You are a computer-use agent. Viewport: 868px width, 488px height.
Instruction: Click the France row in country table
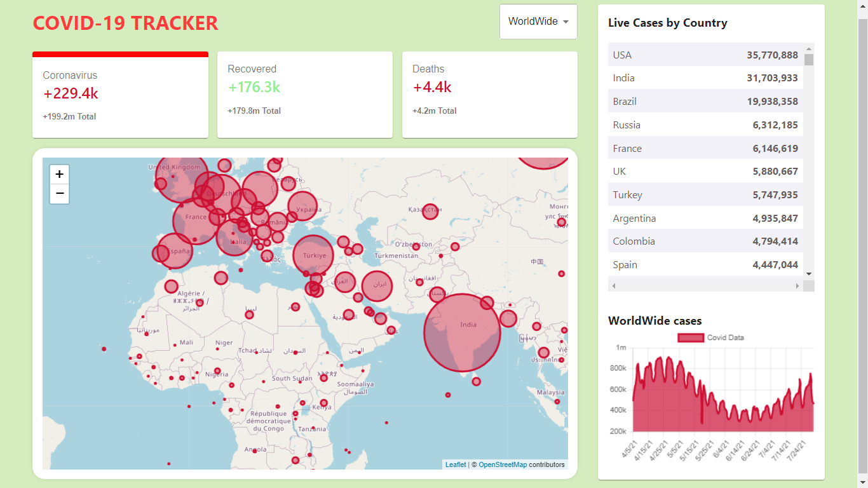705,148
